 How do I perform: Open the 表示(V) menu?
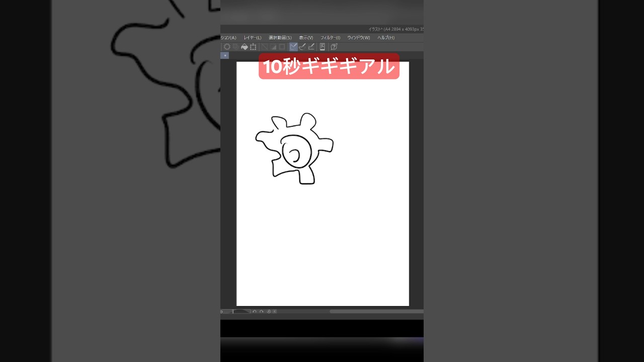pyautogui.click(x=305, y=37)
